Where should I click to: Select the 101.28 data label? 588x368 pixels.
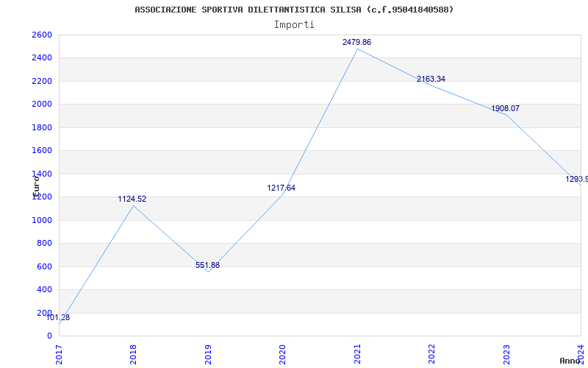[58, 317]
